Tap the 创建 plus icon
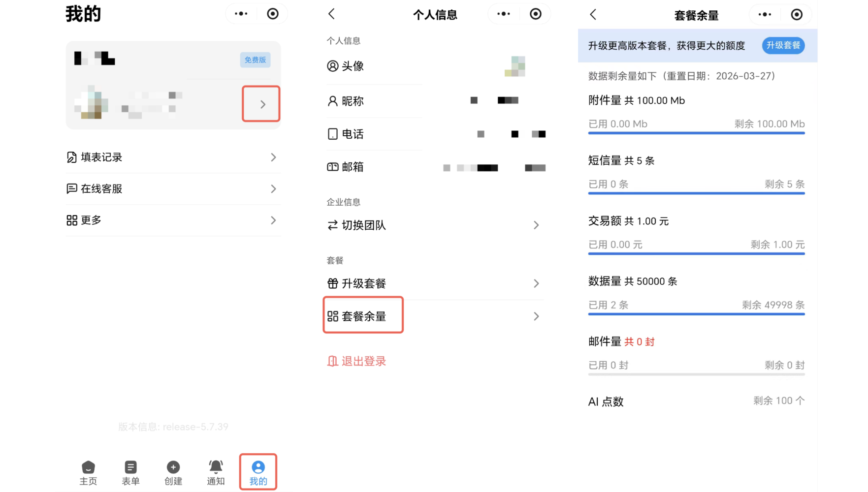 pyautogui.click(x=173, y=467)
